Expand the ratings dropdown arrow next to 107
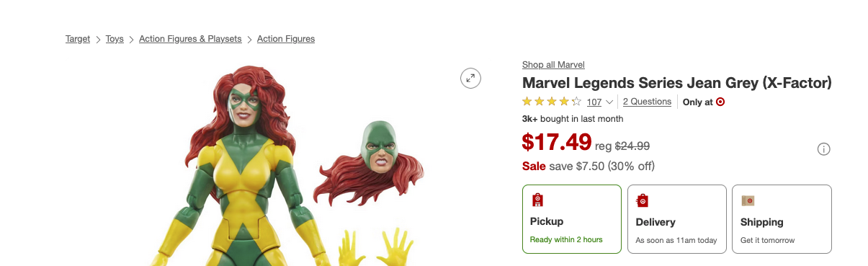The width and height of the screenshot is (868, 266). pyautogui.click(x=610, y=102)
